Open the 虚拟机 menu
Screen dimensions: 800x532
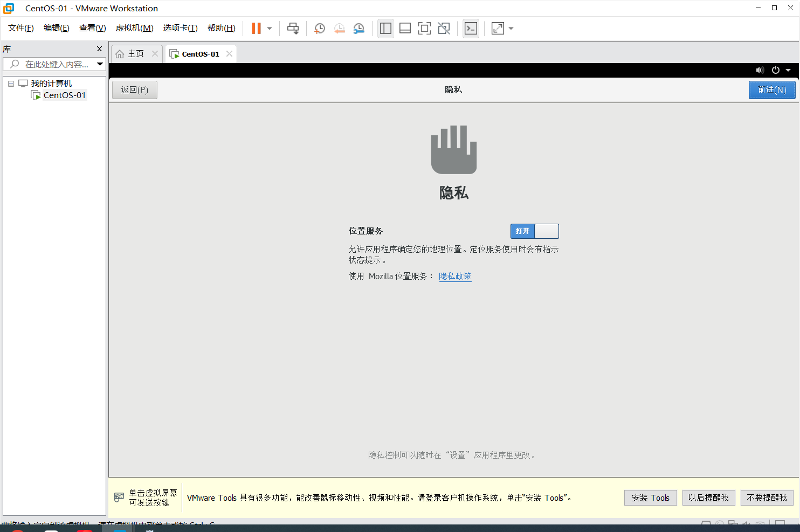134,28
